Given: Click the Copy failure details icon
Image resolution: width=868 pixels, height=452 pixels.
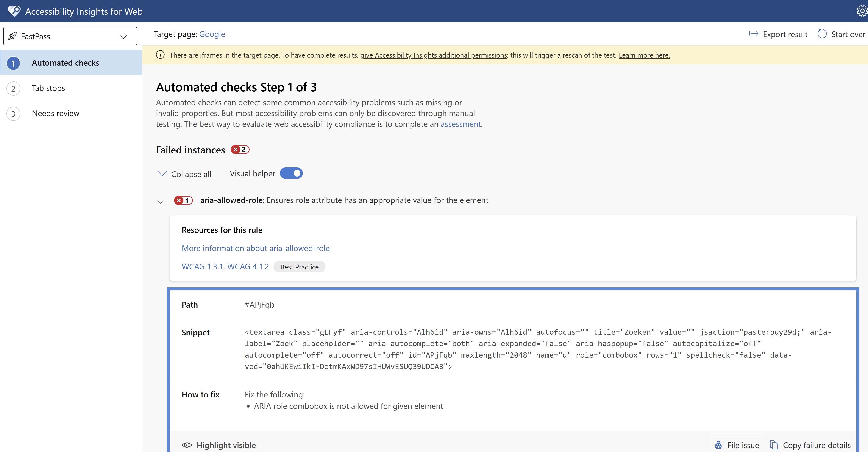Looking at the screenshot, I should coord(774,445).
